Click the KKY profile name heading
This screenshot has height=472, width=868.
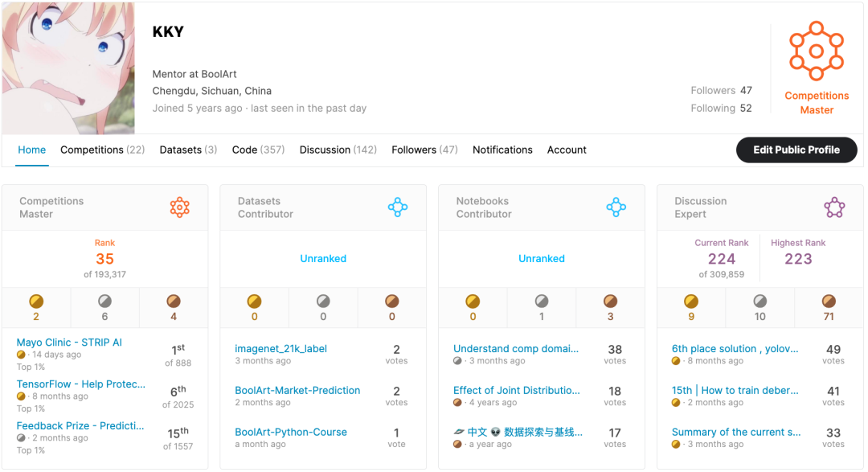click(168, 31)
